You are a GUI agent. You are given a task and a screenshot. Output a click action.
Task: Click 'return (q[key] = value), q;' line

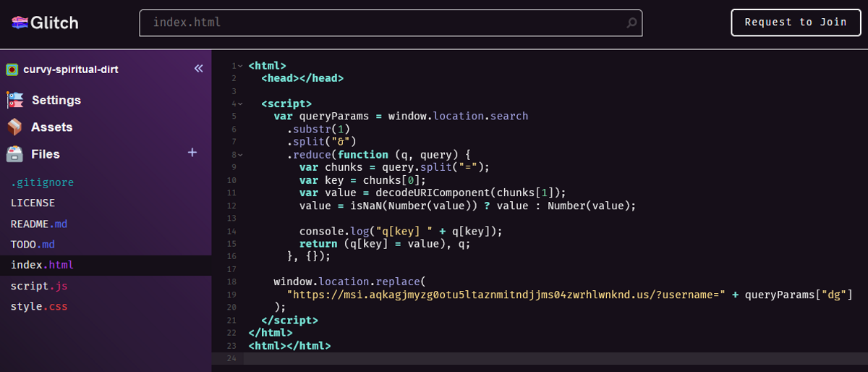tap(385, 244)
